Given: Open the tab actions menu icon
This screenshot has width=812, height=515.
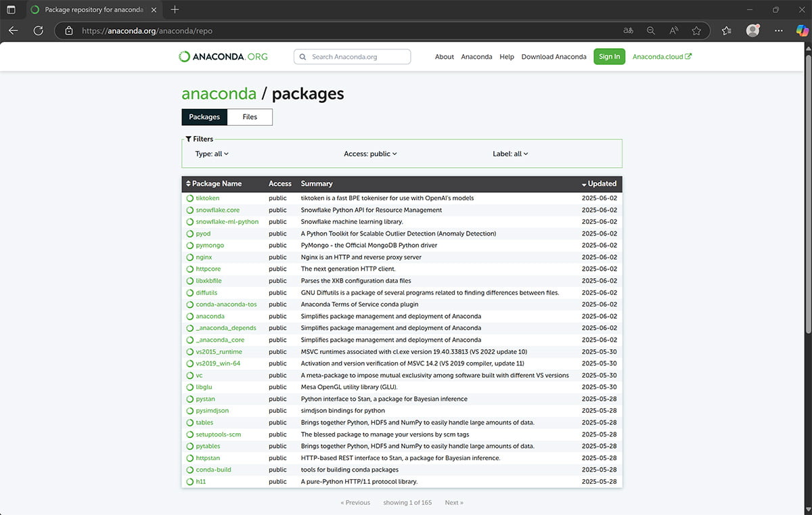Looking at the screenshot, I should point(11,9).
